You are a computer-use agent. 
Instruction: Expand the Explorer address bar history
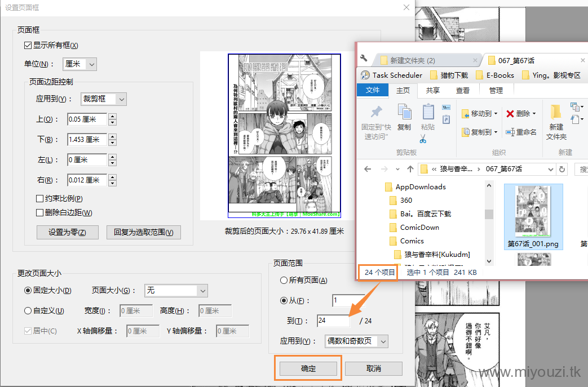point(550,170)
